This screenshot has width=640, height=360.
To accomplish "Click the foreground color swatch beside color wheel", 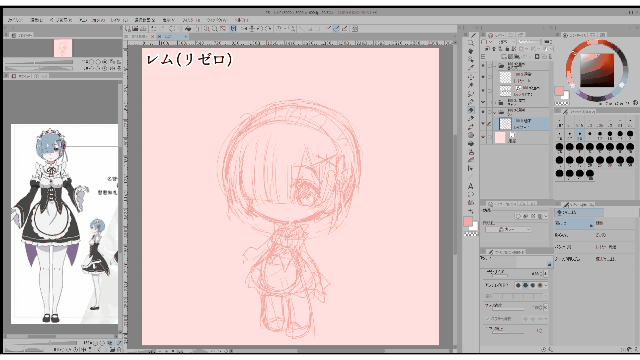I will (559, 91).
